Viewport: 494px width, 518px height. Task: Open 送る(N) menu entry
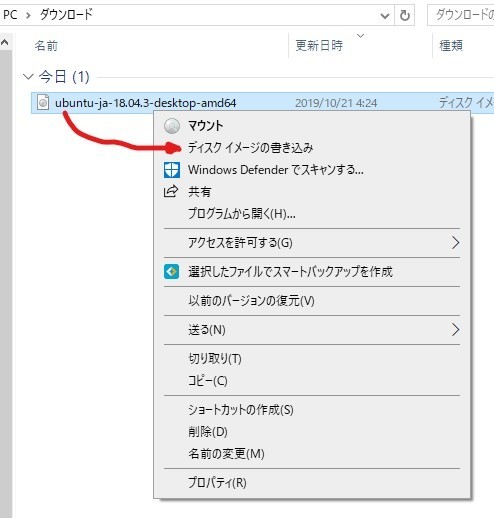[x=312, y=330]
